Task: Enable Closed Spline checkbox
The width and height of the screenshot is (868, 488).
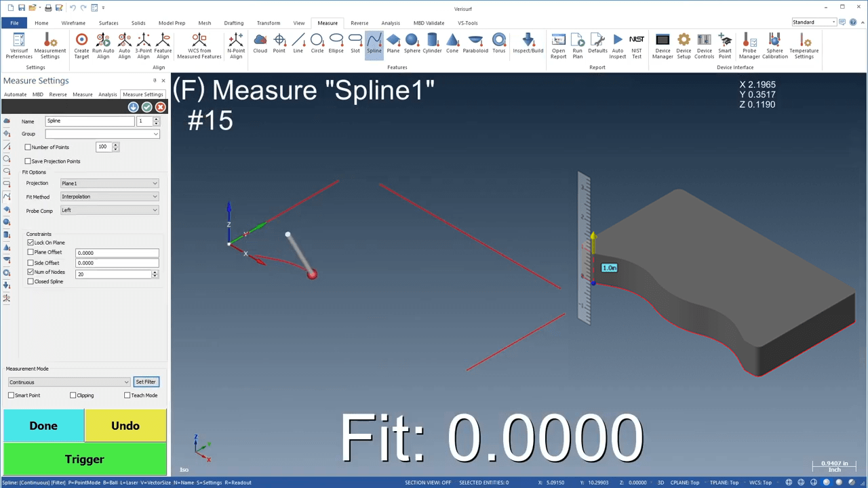Action: point(31,282)
